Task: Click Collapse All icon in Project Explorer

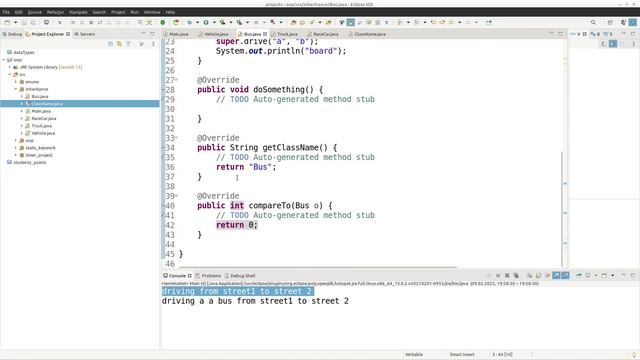Action: coord(110,43)
